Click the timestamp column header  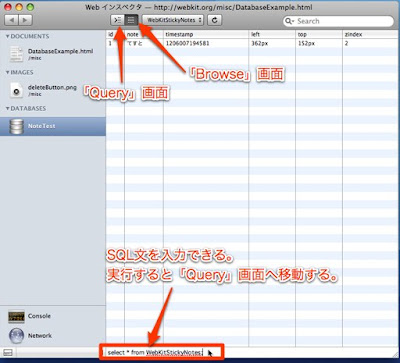pos(206,34)
